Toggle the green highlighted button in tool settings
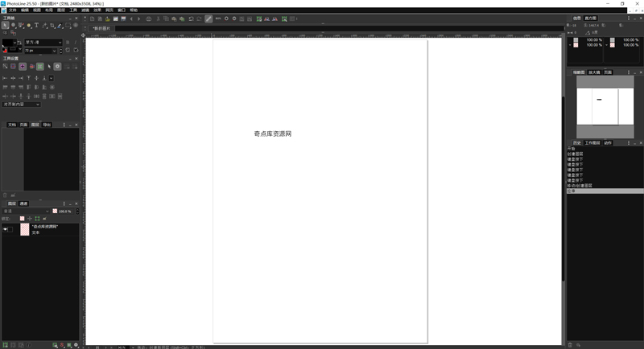Viewport: 644px width, 349px height. pos(39,67)
